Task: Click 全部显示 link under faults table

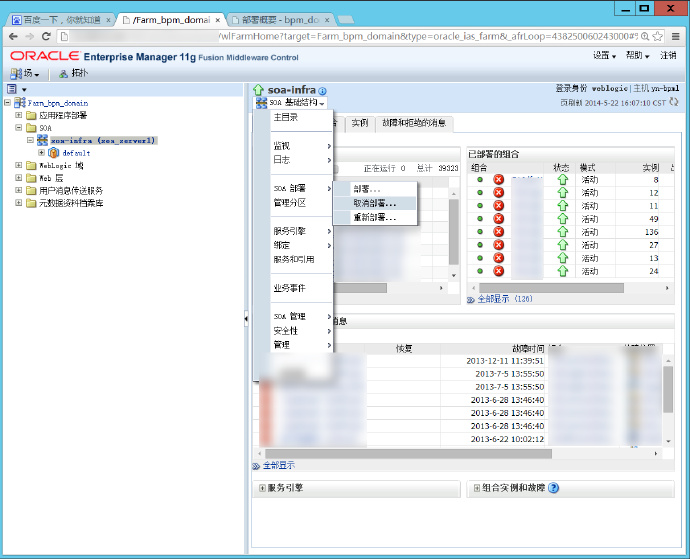Action: click(x=279, y=466)
